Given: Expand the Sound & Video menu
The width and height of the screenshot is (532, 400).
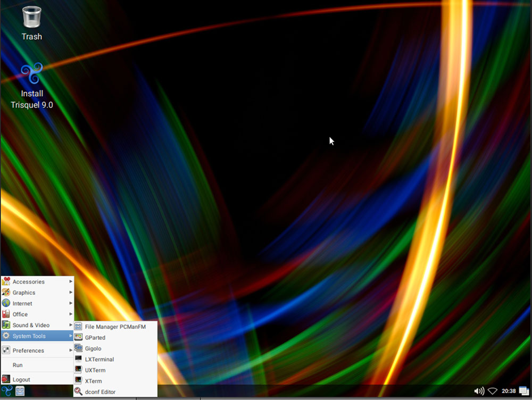Looking at the screenshot, I should (31, 325).
